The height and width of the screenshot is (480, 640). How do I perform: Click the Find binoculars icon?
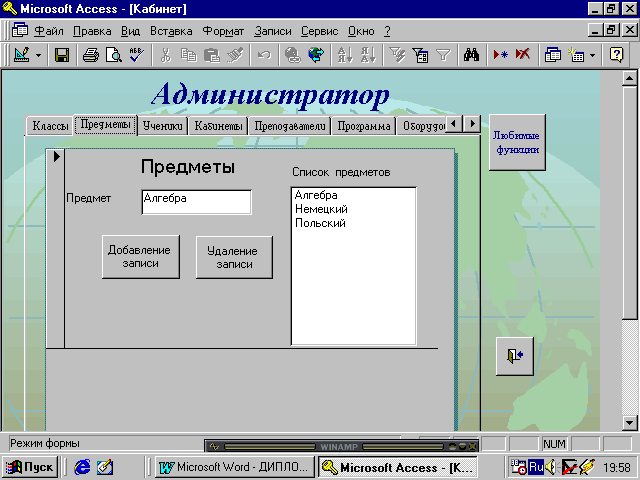point(474,55)
